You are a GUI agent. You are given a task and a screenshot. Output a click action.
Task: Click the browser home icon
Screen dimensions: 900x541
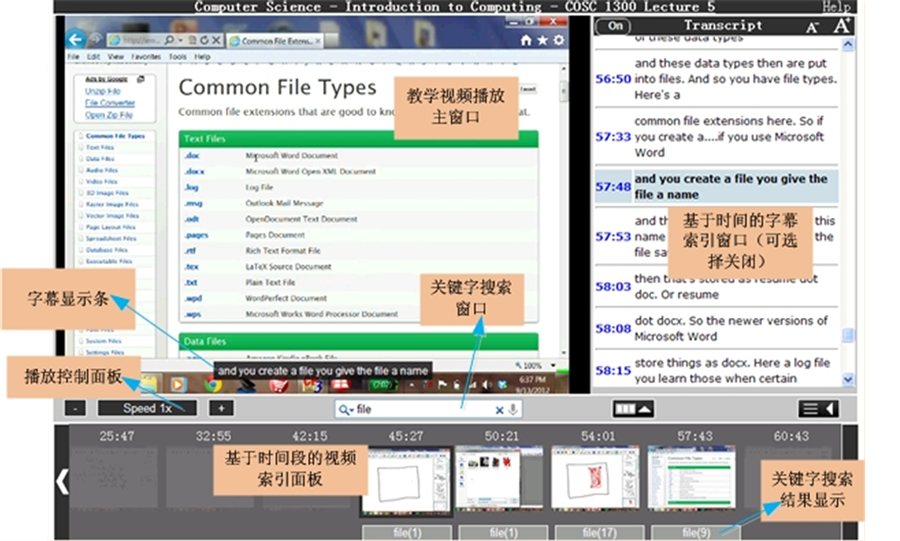click(526, 41)
